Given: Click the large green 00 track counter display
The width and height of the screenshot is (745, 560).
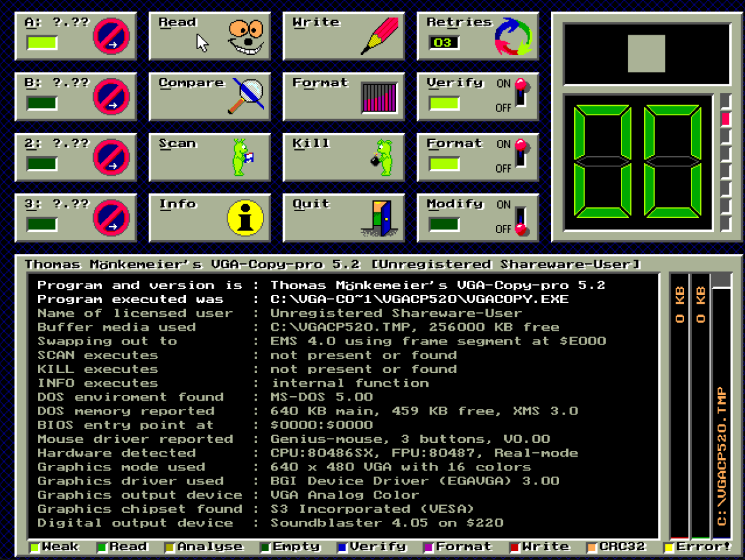Looking at the screenshot, I should 638,162.
